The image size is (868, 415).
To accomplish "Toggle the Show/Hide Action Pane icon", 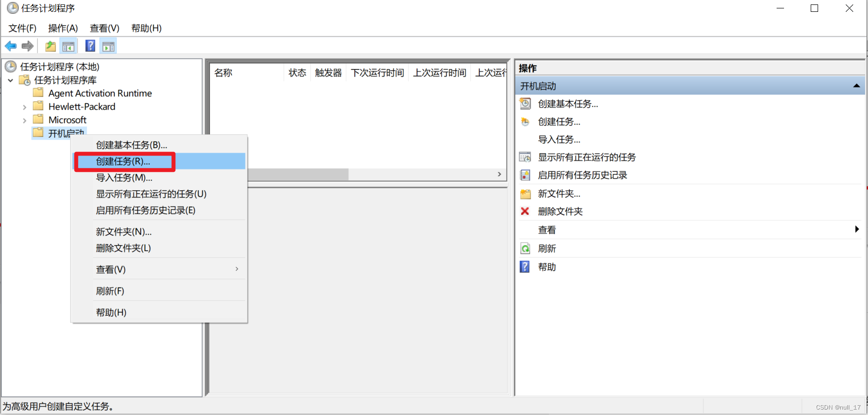I will pyautogui.click(x=108, y=46).
